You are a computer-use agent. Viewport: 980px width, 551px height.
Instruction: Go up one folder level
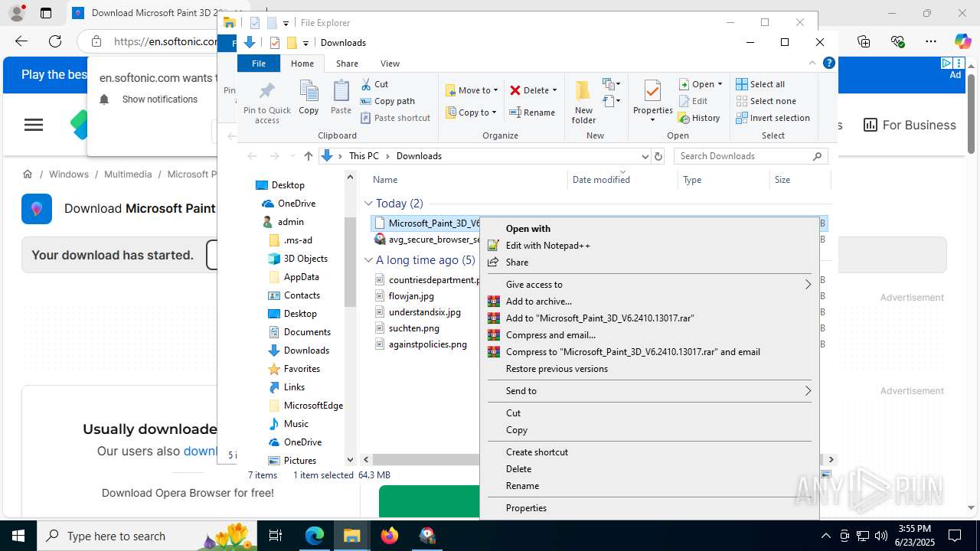308,156
